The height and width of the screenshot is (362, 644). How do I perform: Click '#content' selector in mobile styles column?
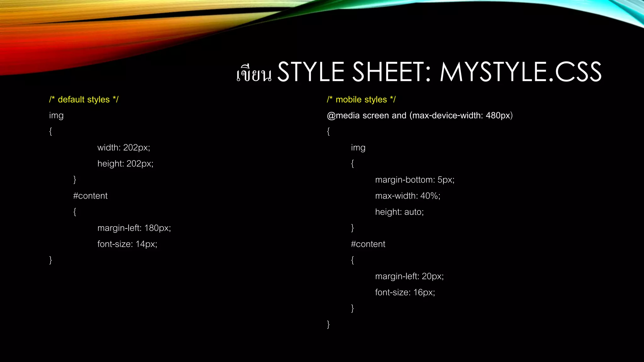[x=368, y=244]
